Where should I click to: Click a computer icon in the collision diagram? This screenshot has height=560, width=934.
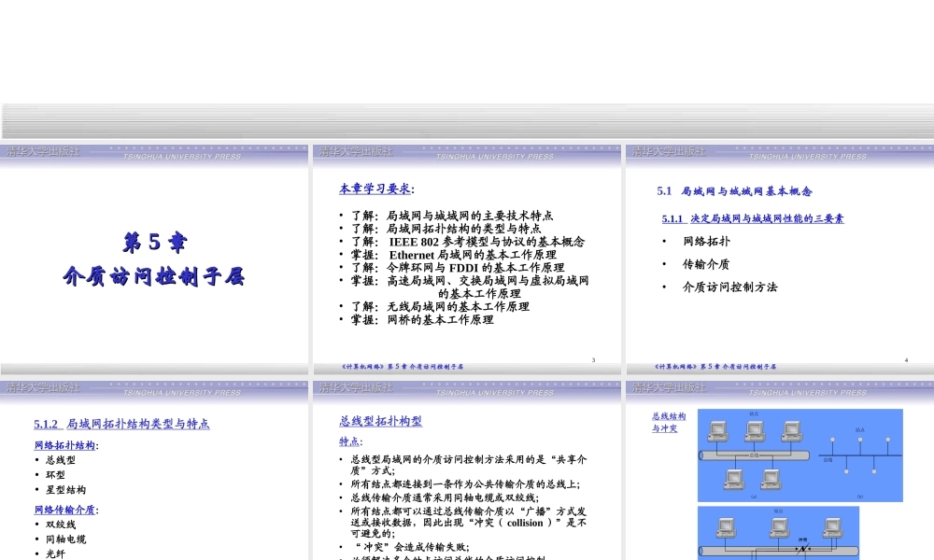[726, 527]
